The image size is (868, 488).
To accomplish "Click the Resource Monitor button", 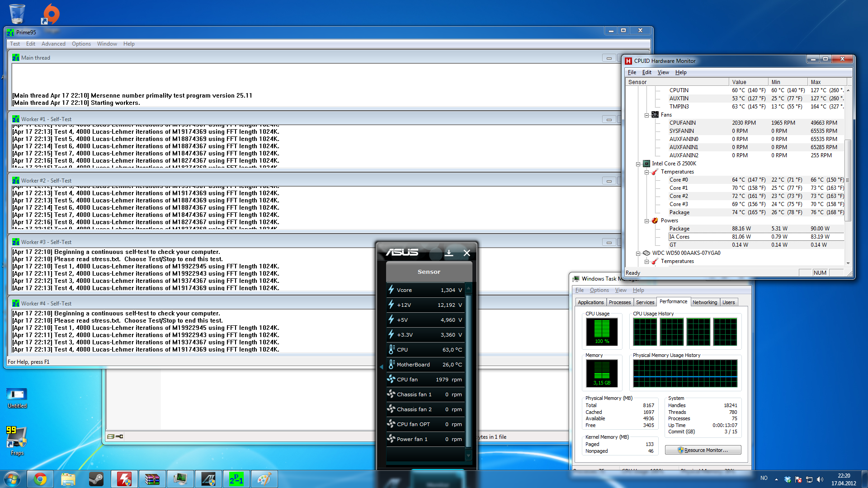I will tap(703, 450).
